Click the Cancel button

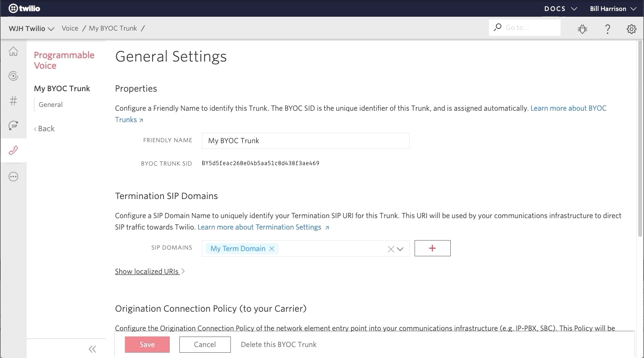(x=205, y=345)
